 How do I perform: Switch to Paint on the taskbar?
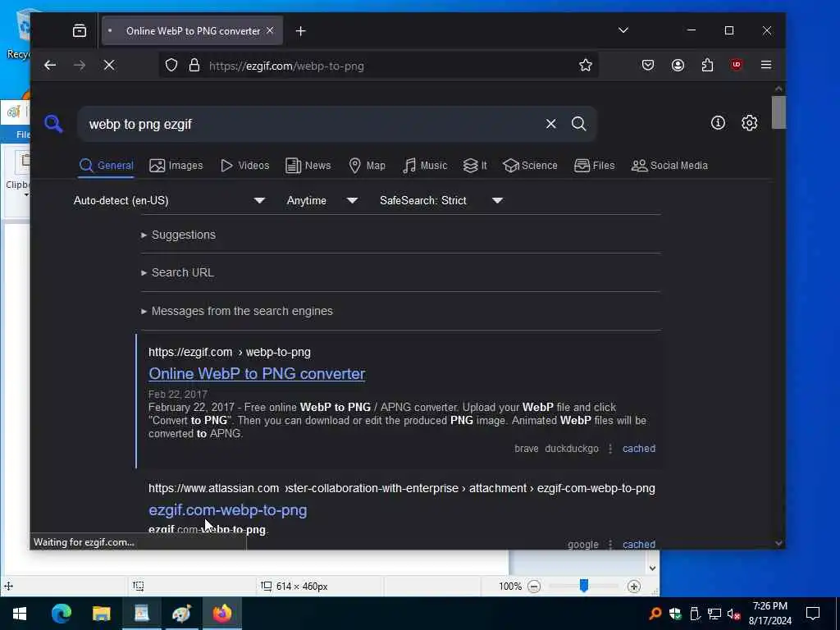coord(181,614)
